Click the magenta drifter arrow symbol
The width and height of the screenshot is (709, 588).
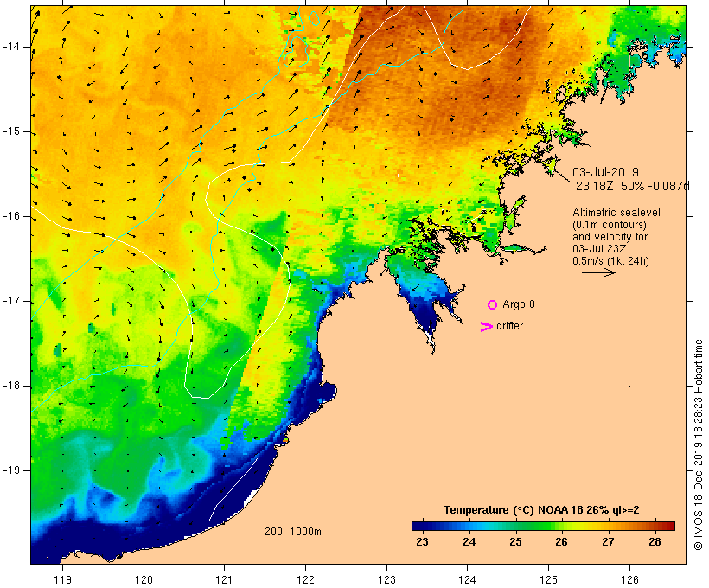tap(487, 327)
